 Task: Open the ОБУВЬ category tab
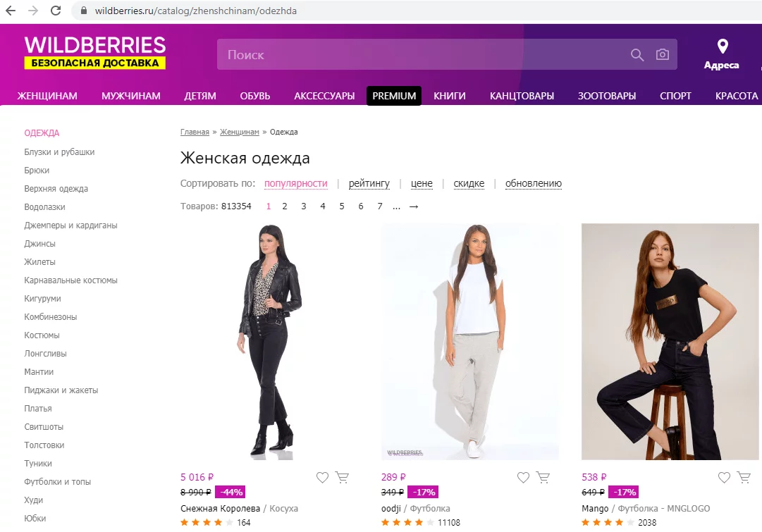click(255, 96)
